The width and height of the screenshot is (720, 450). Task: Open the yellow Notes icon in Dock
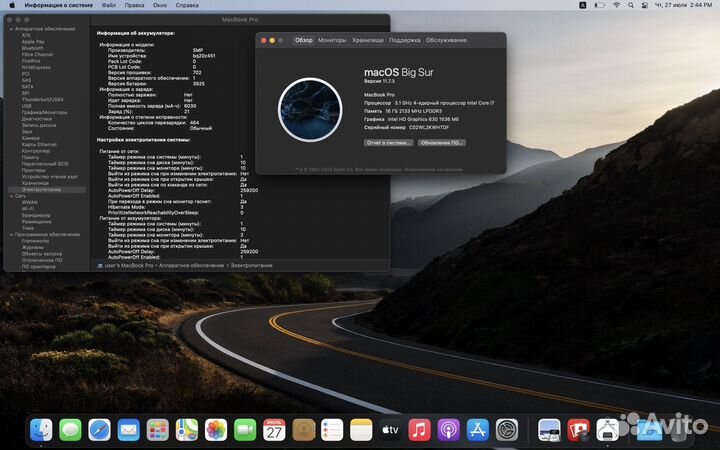(x=361, y=430)
